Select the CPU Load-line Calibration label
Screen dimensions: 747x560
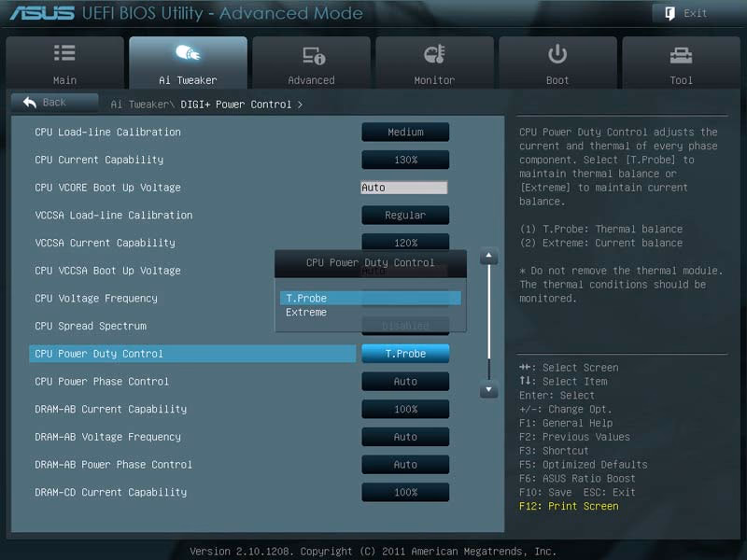107,132
